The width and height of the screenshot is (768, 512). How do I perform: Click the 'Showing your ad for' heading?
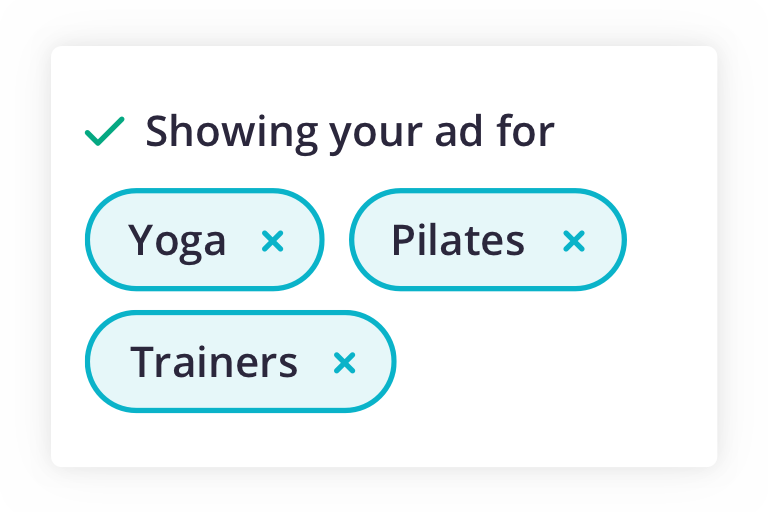[x=349, y=131]
